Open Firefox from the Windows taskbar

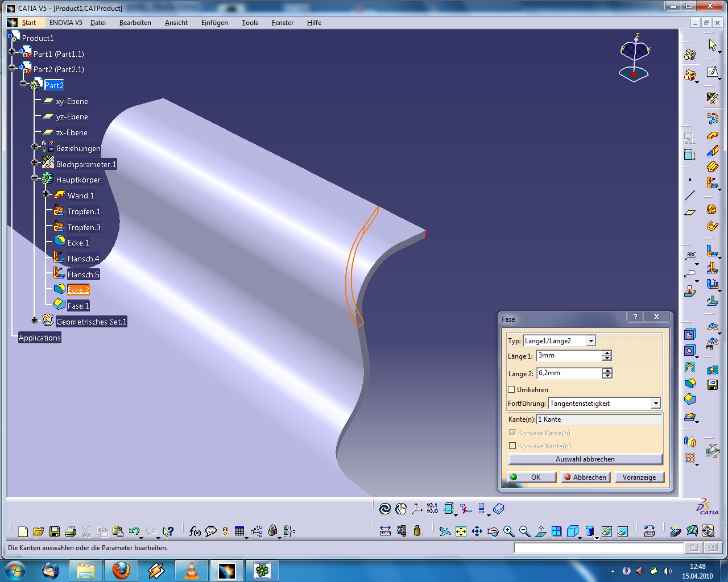click(121, 570)
